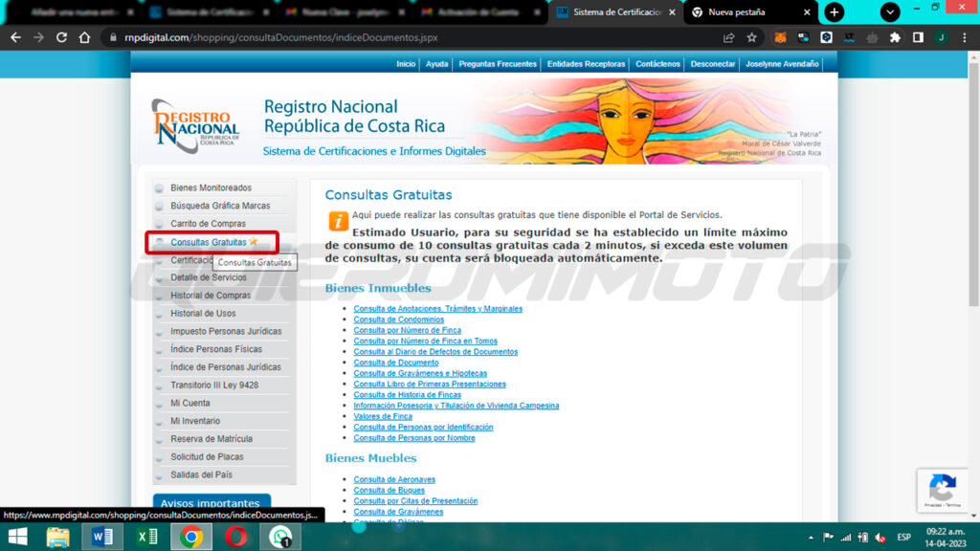
Task: Click the address bar URL field
Action: tap(412, 37)
